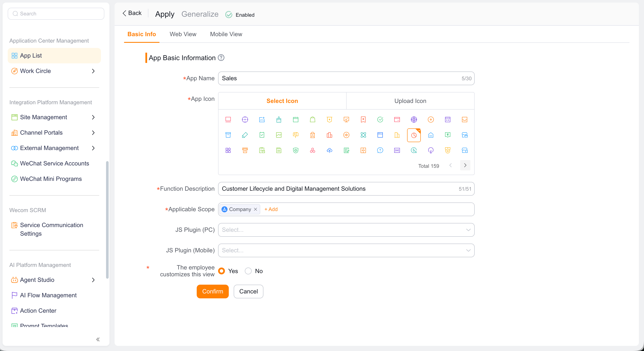
Task: Pick the orange sound waveform app icon
Action: 346,135
